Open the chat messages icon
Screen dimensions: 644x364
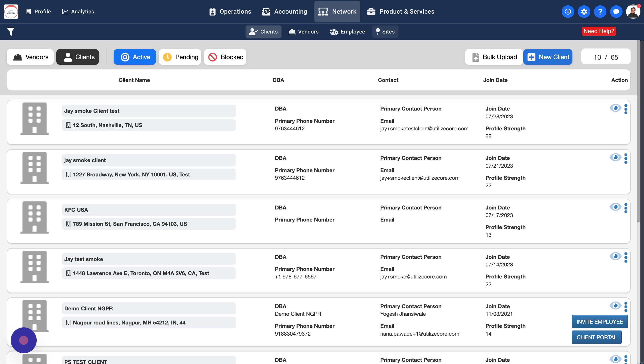pyautogui.click(x=616, y=11)
